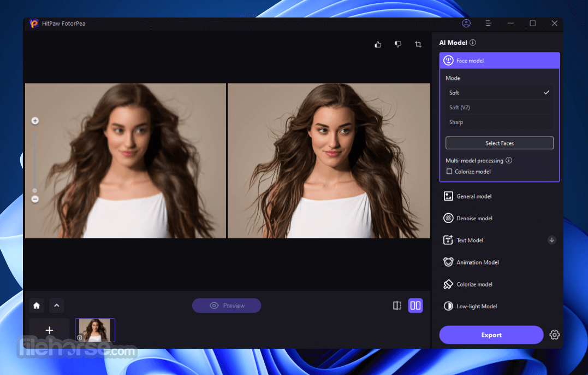
Task: Click the AI Model heading text
Action: tap(453, 43)
